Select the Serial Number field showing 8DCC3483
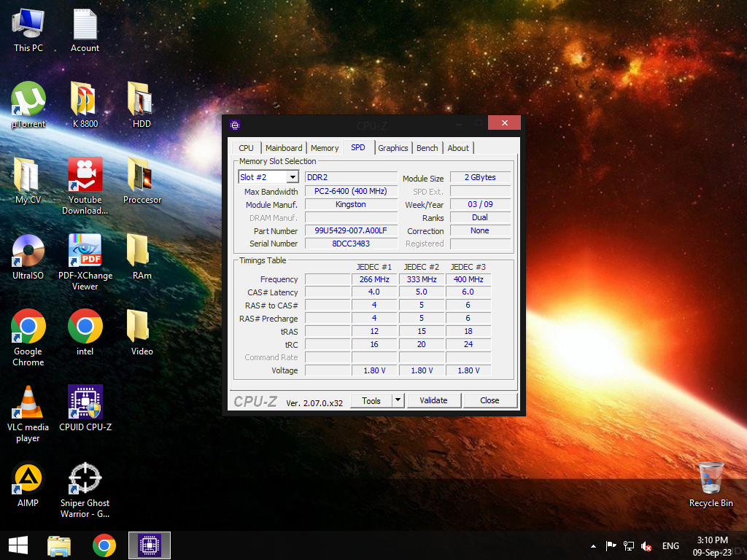The height and width of the screenshot is (560, 747). coord(350,244)
